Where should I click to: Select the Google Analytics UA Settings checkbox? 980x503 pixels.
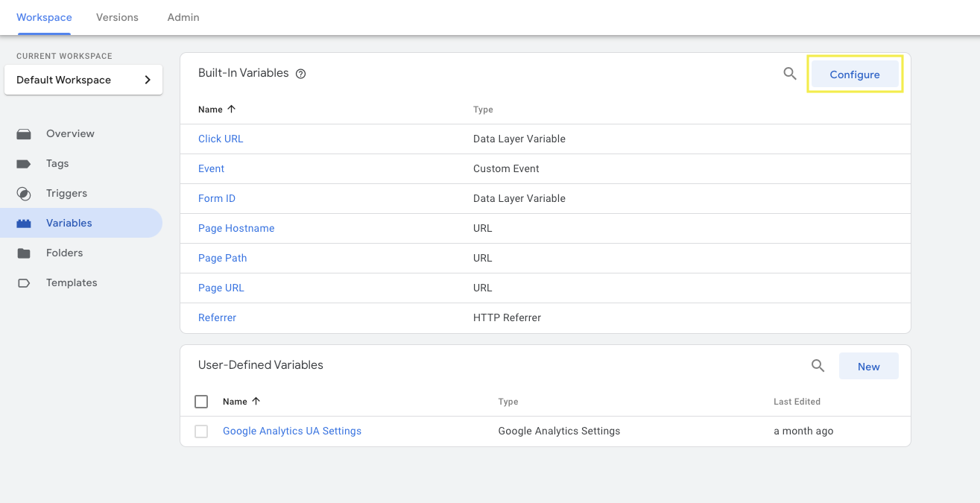201,431
